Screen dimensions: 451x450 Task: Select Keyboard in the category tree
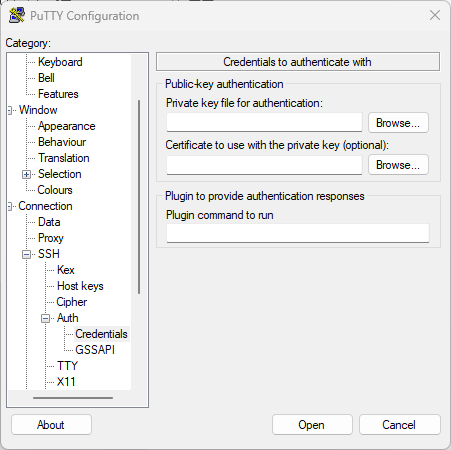[60, 62]
